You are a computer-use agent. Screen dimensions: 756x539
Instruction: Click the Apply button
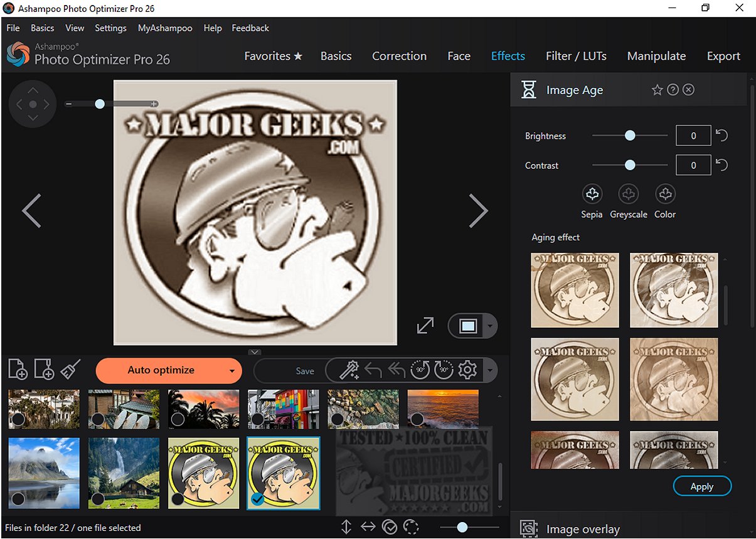(701, 486)
